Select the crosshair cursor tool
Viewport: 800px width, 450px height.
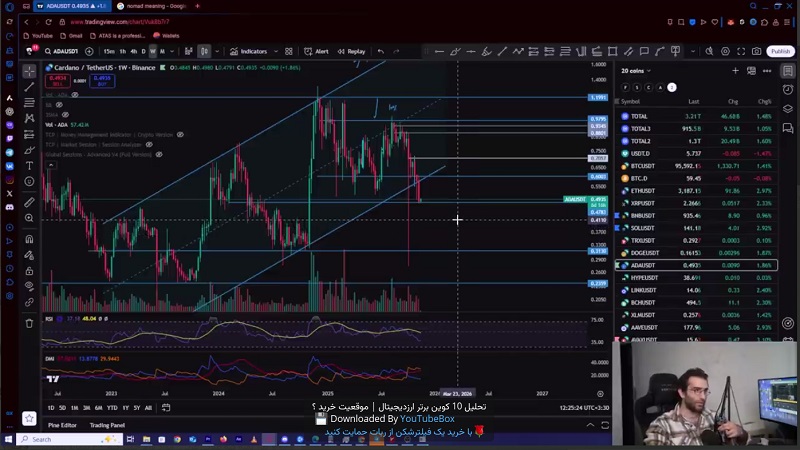(29, 71)
